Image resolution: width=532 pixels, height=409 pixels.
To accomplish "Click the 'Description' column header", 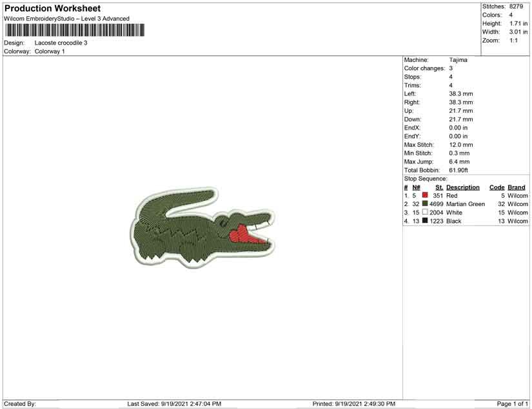I will [463, 187].
